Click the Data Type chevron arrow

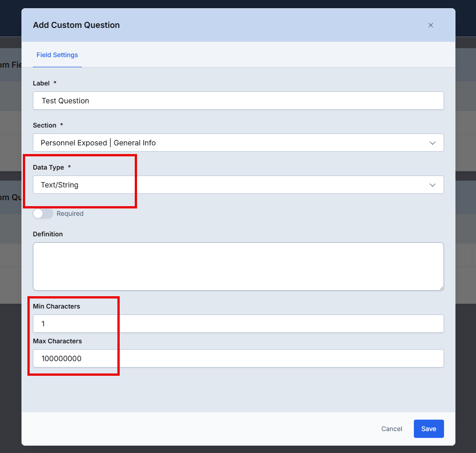(433, 185)
